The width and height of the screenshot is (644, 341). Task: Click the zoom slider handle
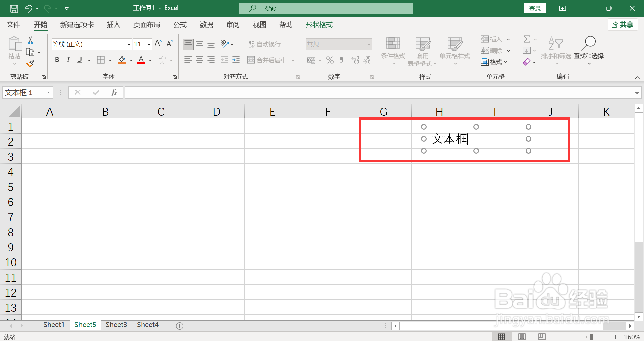591,337
